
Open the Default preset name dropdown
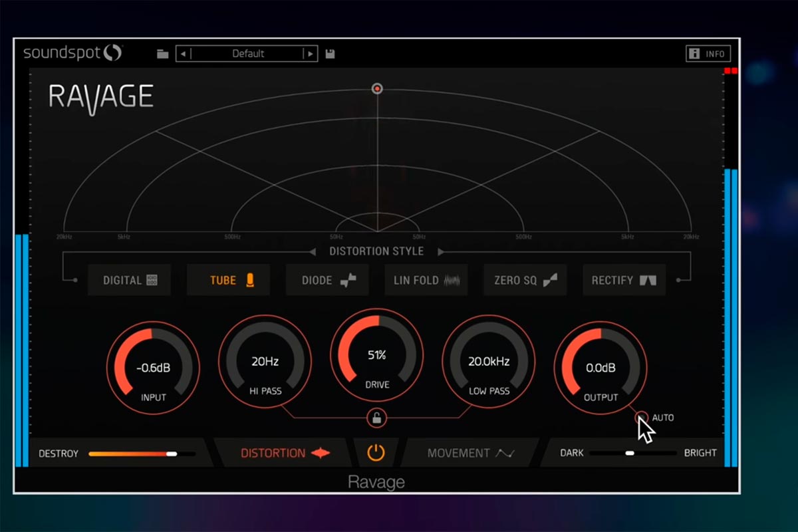pyautogui.click(x=248, y=54)
